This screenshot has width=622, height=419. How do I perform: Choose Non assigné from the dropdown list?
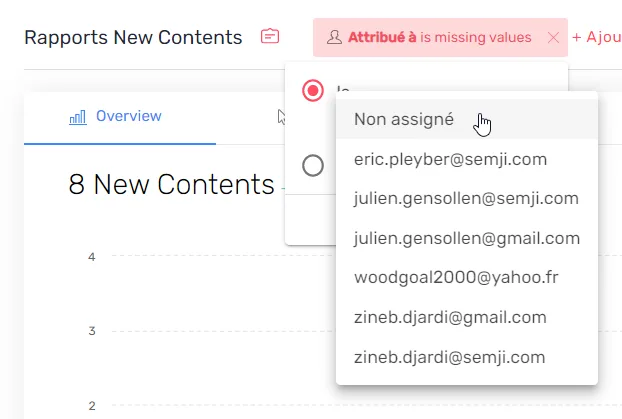tap(466, 119)
